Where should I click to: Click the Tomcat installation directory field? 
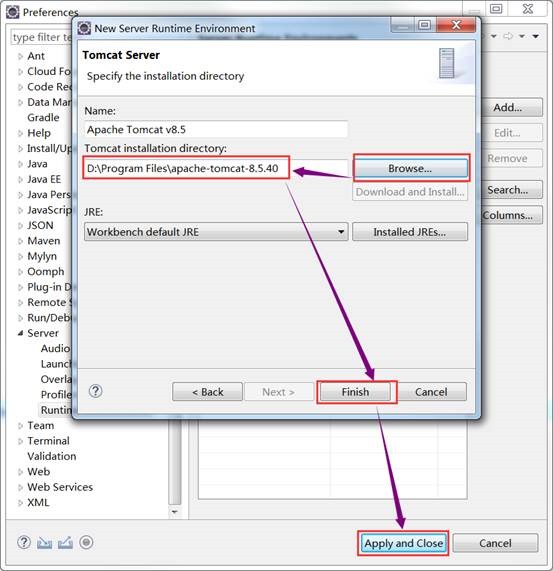pyautogui.click(x=216, y=168)
